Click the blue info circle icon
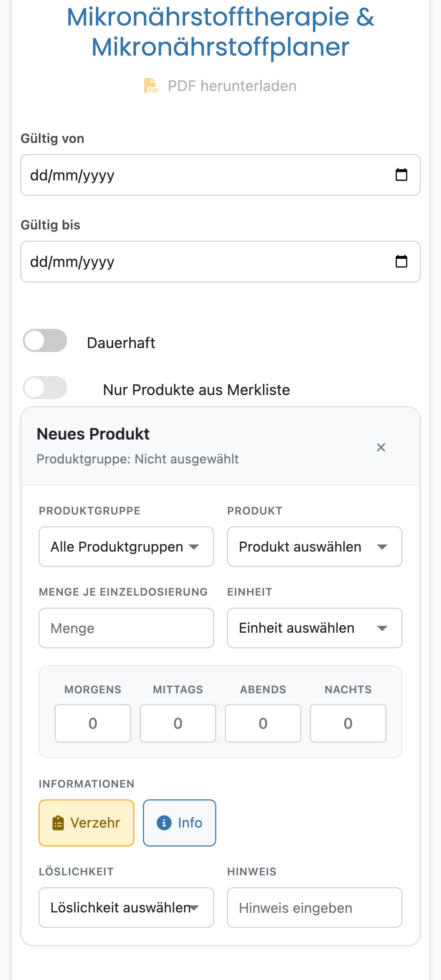 164,823
